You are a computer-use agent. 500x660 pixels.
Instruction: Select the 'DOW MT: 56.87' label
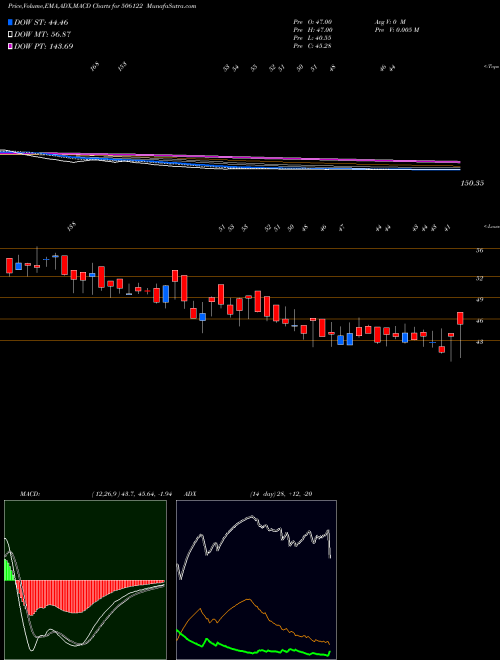pyautogui.click(x=42, y=35)
